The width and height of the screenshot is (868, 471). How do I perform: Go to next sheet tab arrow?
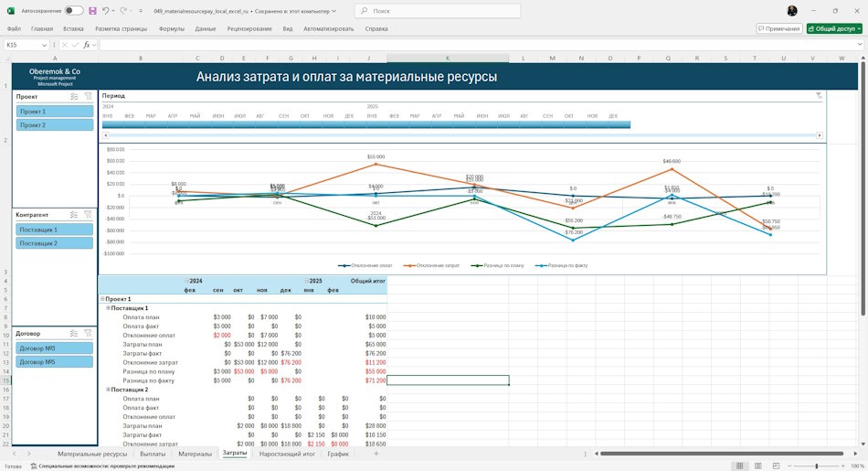[29, 454]
